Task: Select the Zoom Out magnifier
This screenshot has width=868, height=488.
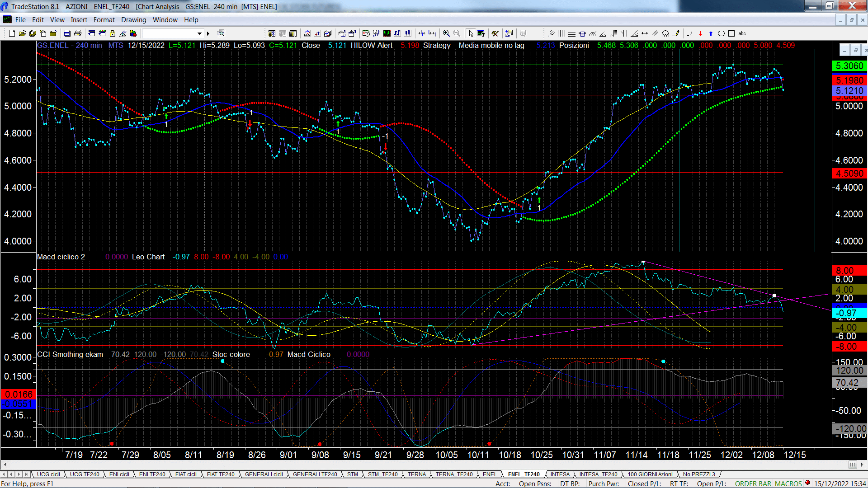Action: [457, 33]
